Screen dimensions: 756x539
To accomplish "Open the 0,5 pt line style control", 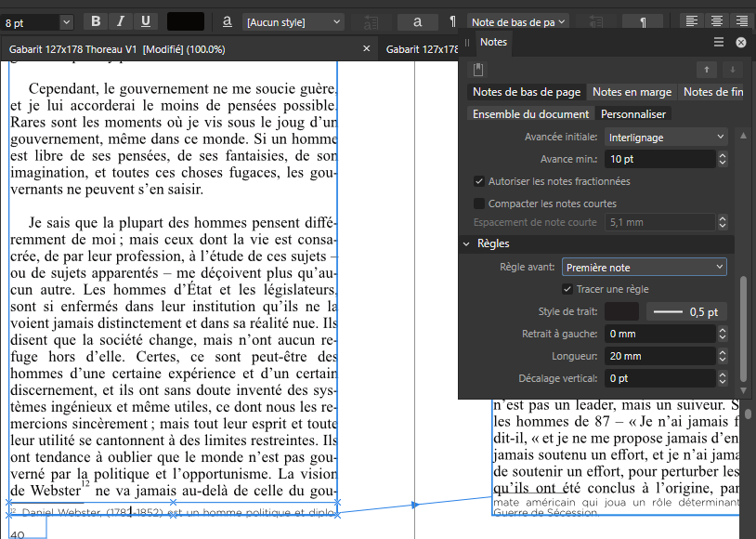I will click(686, 311).
